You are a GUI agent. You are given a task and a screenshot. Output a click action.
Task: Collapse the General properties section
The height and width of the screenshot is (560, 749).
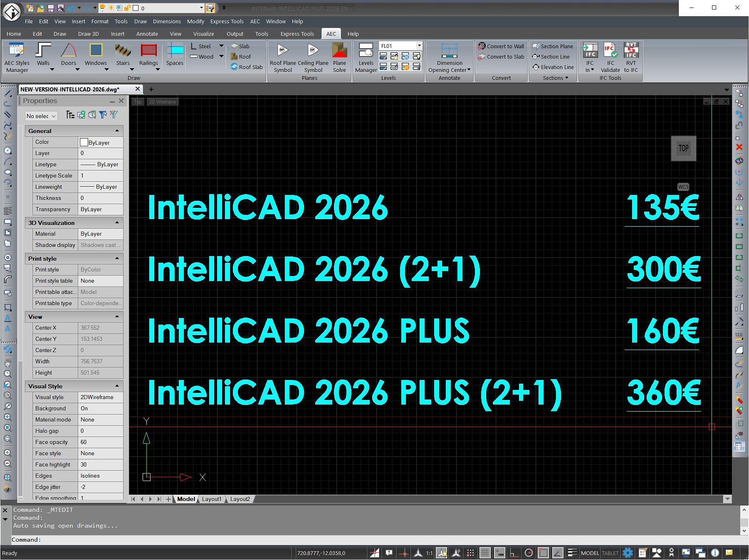click(x=117, y=131)
